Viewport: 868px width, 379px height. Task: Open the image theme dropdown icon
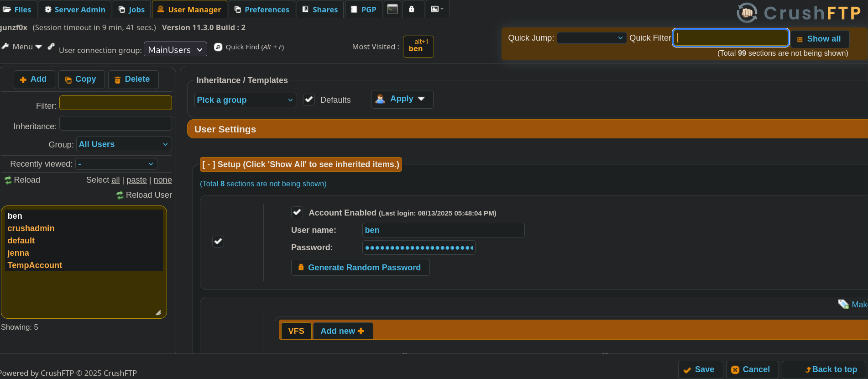point(437,9)
